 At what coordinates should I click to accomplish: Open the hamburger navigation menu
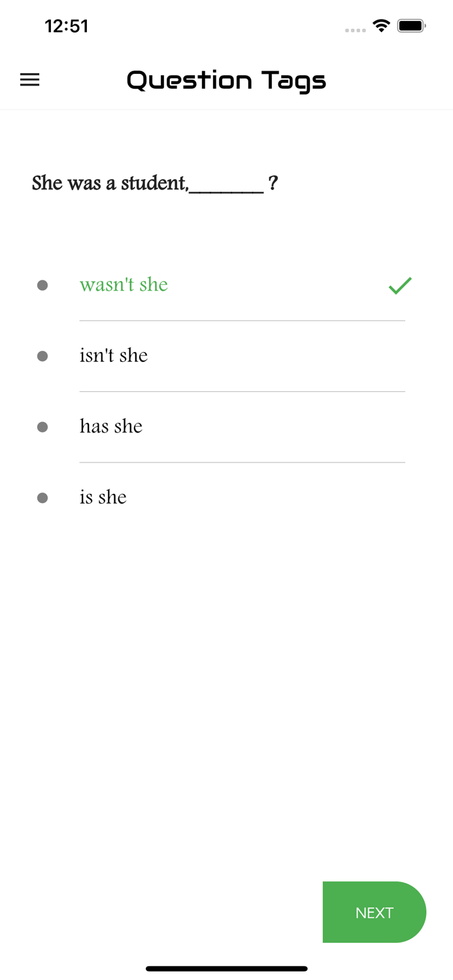(x=29, y=80)
